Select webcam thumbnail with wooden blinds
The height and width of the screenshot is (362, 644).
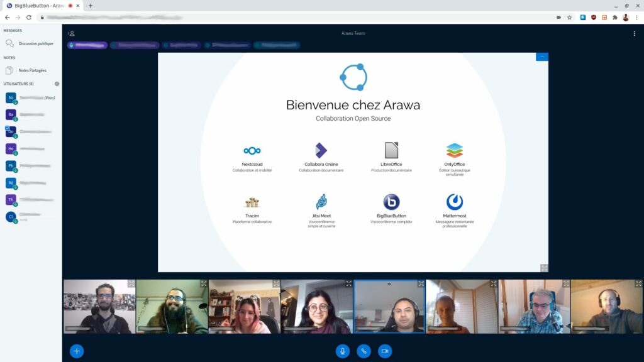[462, 307]
